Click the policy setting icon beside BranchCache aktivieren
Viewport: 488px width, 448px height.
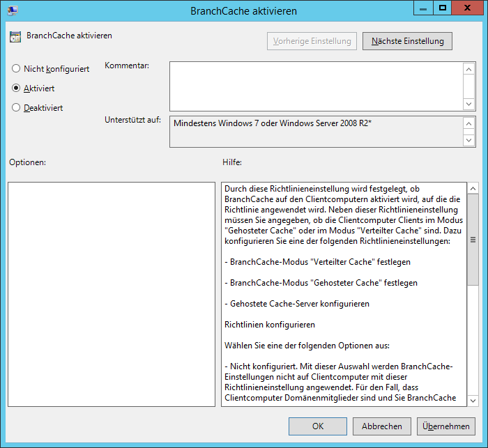tap(15, 37)
